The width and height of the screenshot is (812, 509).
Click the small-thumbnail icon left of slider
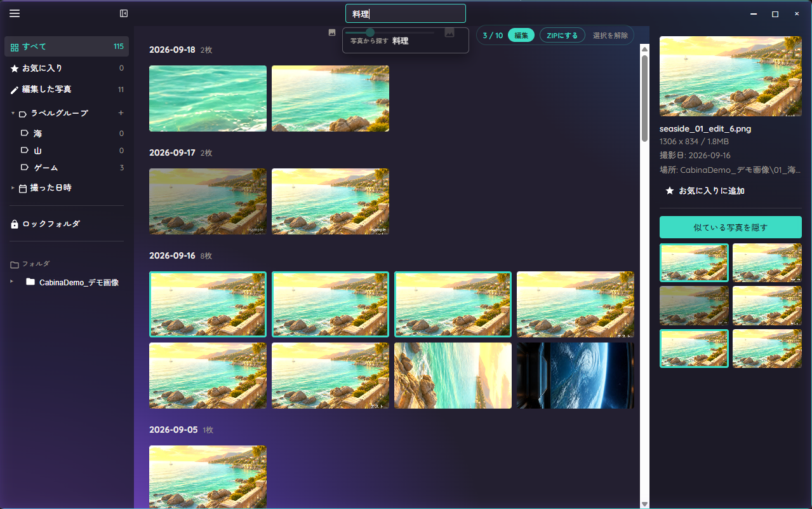332,32
